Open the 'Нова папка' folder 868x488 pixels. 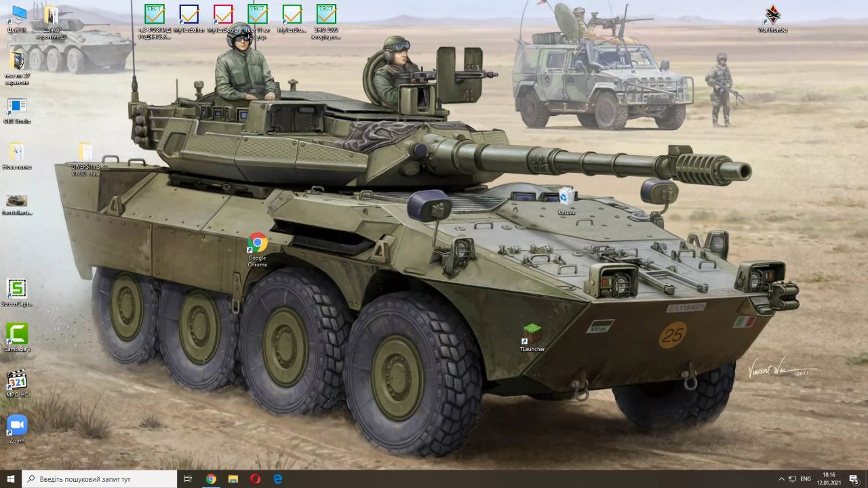(x=17, y=157)
